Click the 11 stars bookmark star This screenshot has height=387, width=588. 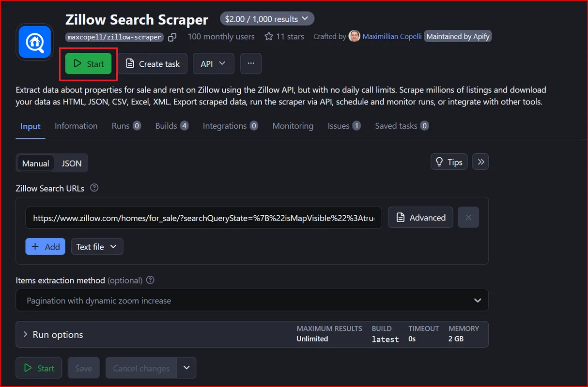[x=269, y=37]
